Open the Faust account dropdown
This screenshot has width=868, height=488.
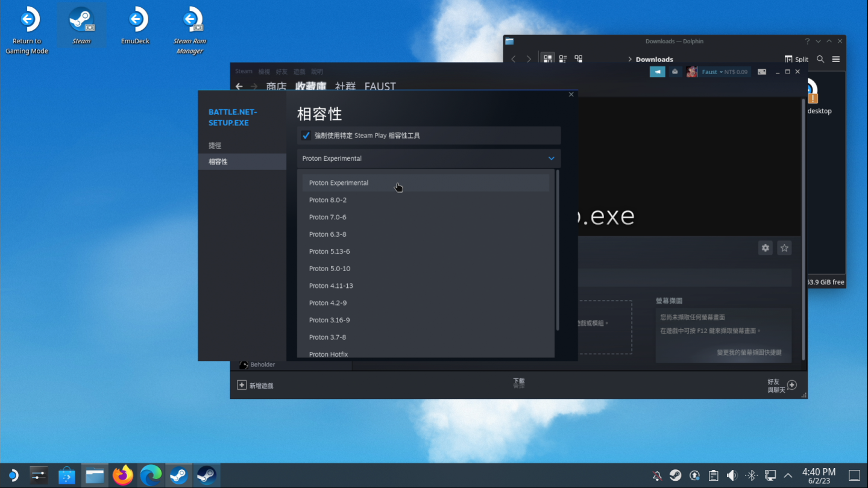coord(725,72)
